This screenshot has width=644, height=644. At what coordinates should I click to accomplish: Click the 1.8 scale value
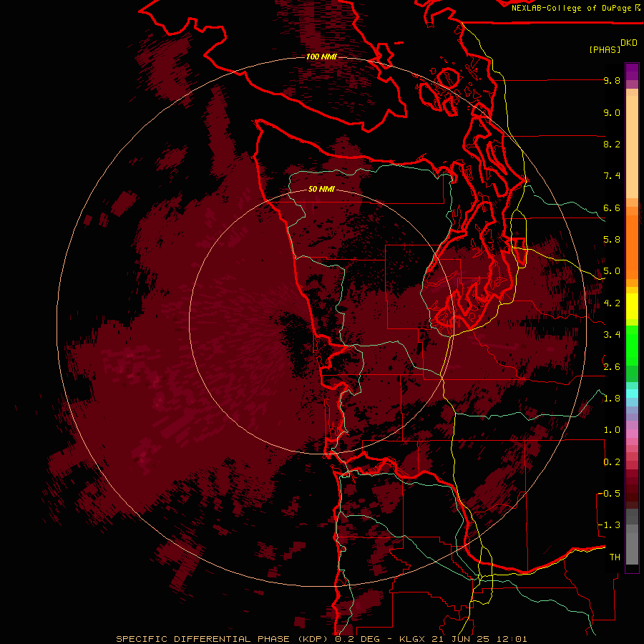tap(612, 399)
